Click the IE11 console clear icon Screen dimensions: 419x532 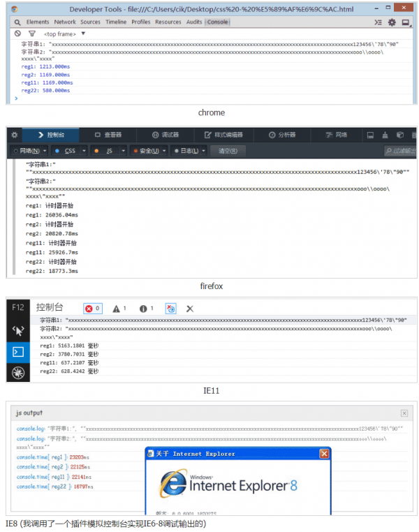[190, 308]
